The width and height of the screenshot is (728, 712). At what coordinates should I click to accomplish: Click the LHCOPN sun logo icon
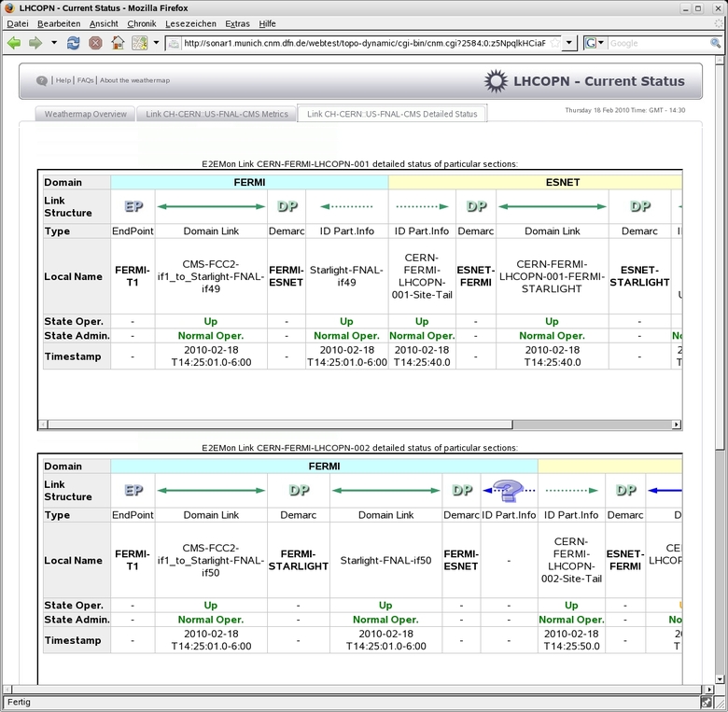click(x=496, y=81)
